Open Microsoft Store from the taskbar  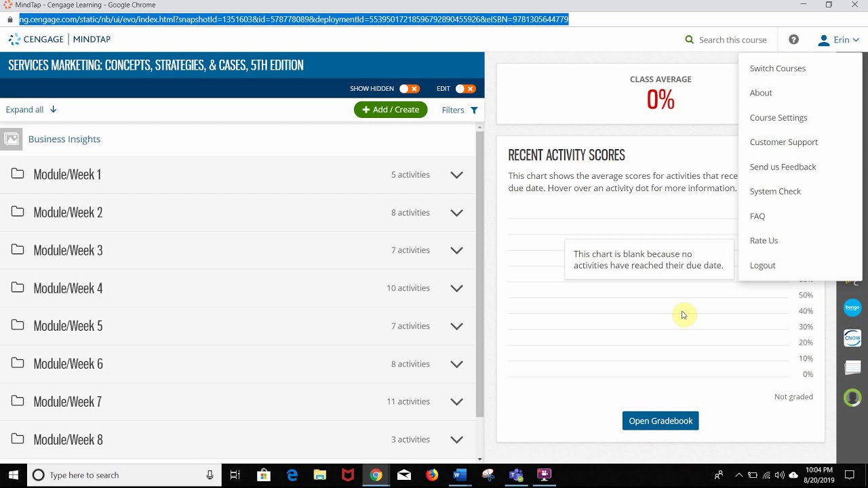(264, 475)
